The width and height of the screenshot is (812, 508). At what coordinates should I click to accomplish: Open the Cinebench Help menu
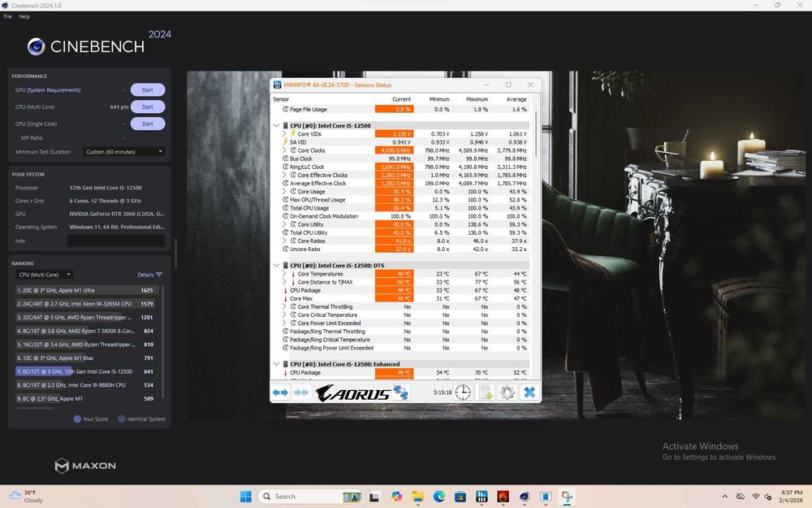point(24,16)
